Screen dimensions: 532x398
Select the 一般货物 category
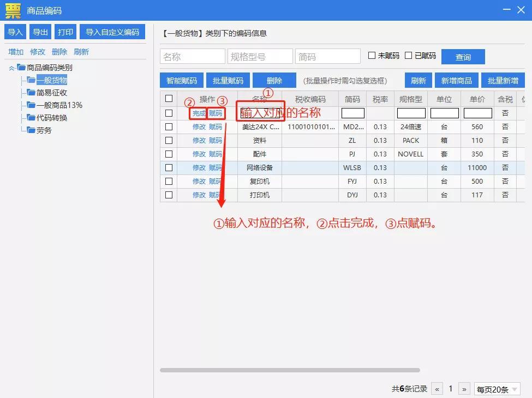pyautogui.click(x=52, y=80)
